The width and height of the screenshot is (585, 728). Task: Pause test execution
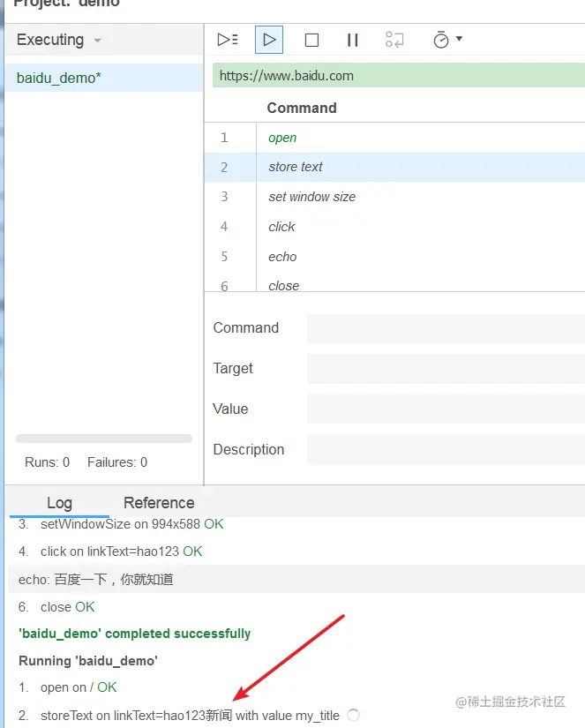(x=353, y=40)
